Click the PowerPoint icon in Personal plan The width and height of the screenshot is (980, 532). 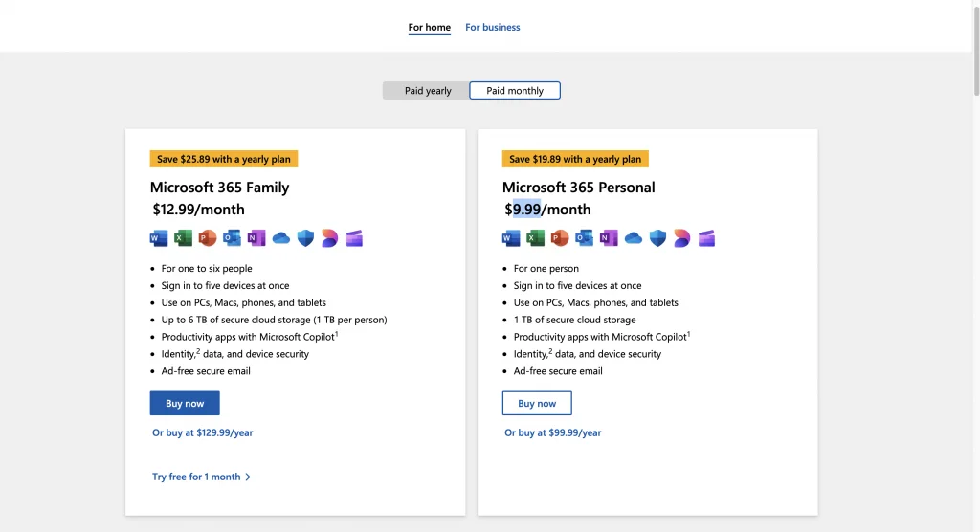point(560,238)
